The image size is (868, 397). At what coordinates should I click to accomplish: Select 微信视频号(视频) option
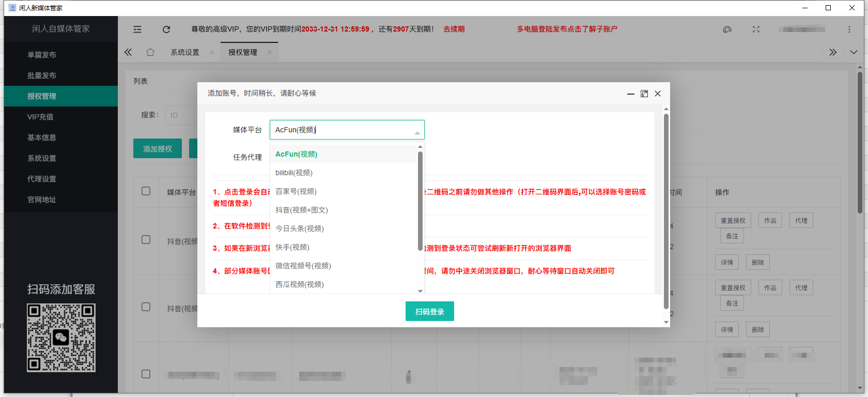click(x=344, y=266)
